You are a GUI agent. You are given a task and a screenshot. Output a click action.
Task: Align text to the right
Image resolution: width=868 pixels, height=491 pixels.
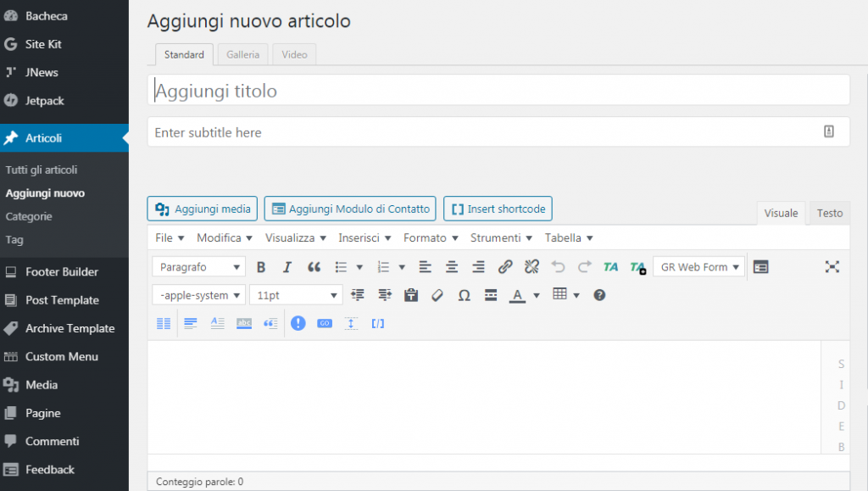[x=478, y=267]
